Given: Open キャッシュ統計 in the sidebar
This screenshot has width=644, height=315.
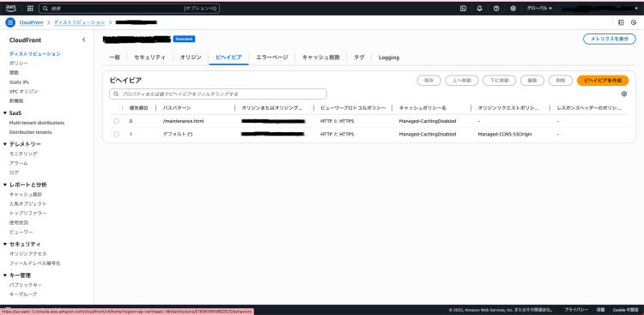Looking at the screenshot, I should (26, 194).
